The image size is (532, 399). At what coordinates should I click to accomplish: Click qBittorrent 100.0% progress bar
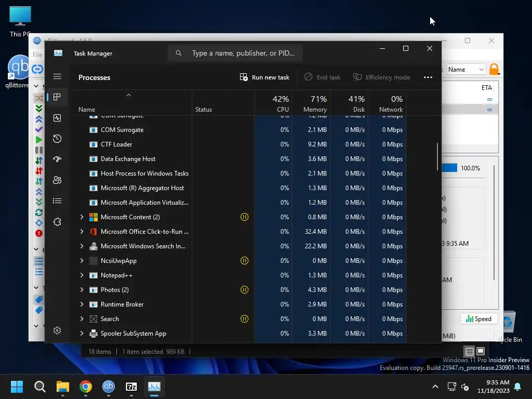449,168
